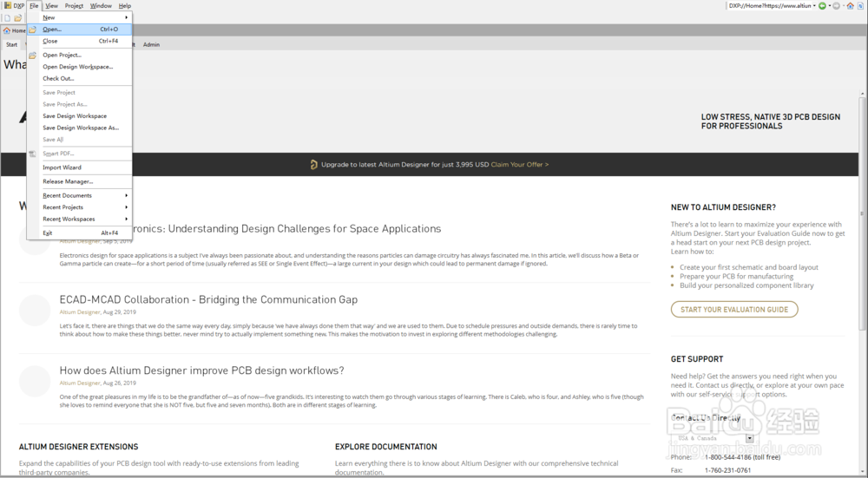Click Altium Designer author link dated Aug 26
Viewport: 868px width, 478px height.
point(80,383)
